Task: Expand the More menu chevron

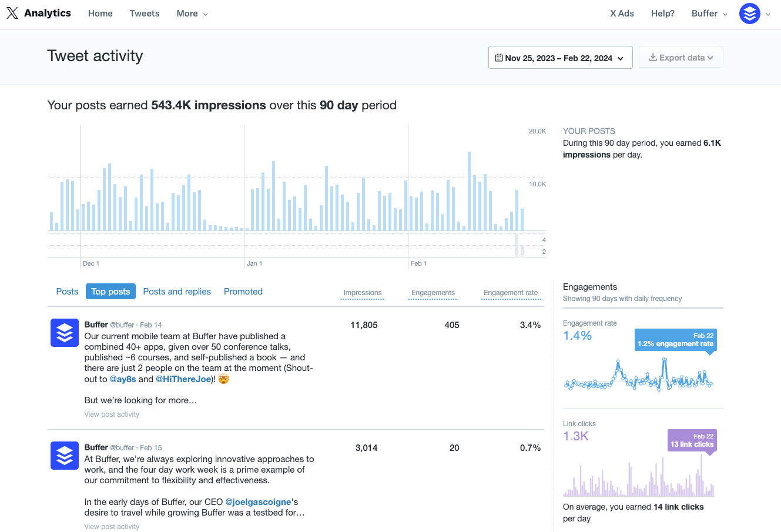Action: coord(205,14)
